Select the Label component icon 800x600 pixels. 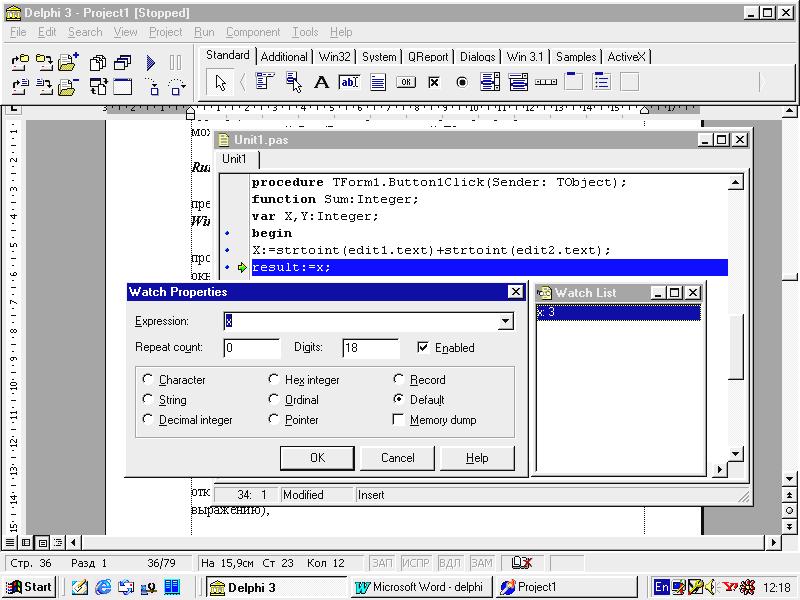(x=321, y=82)
